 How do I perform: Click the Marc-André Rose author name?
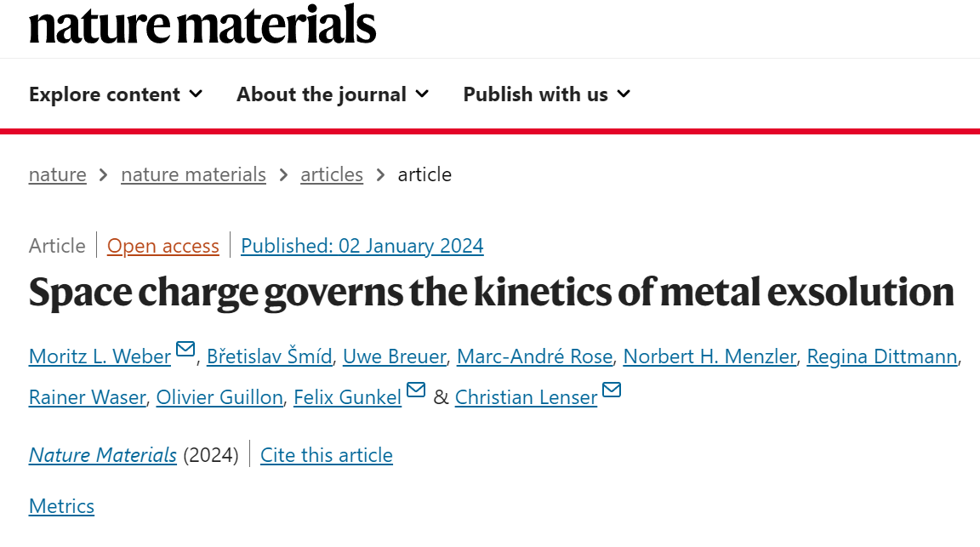534,356
